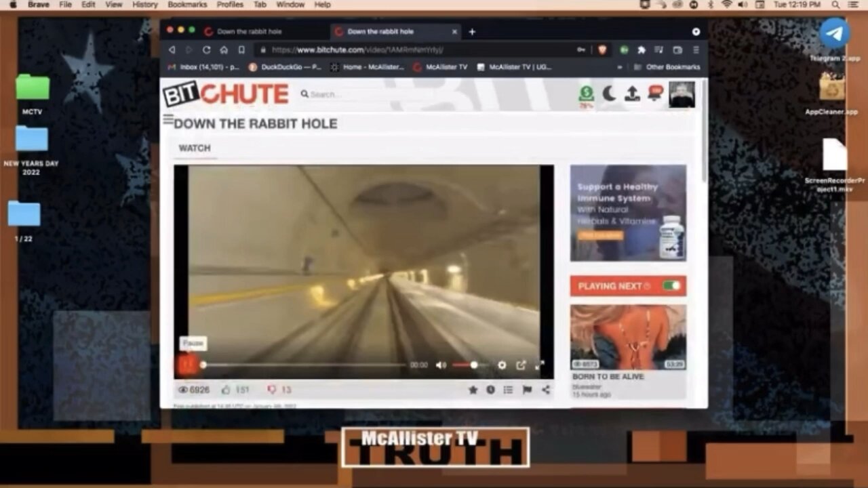Open BitChute notifications chat icon
The image size is (868, 488).
(x=655, y=94)
